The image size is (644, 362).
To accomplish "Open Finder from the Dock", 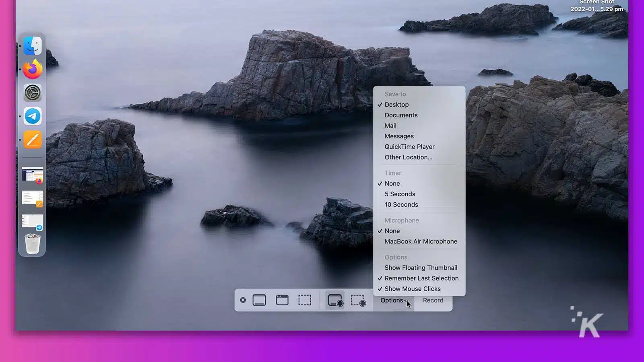I will click(x=32, y=45).
